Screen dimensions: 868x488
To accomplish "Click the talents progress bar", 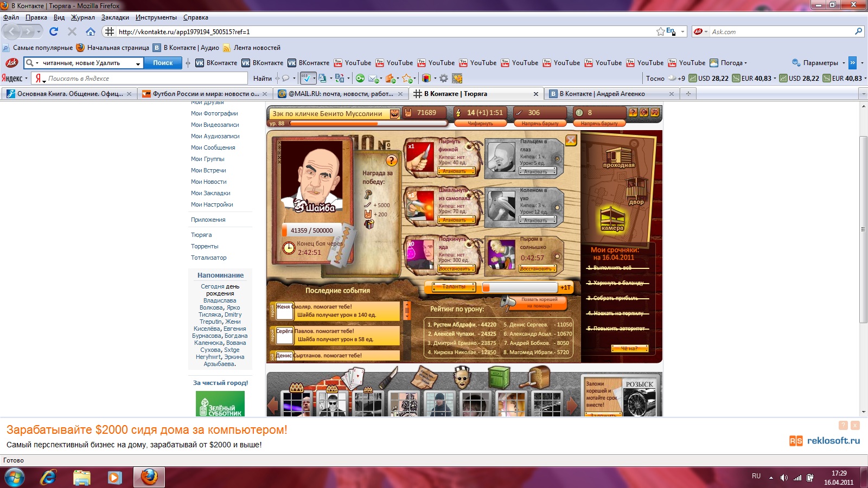I will (x=520, y=287).
